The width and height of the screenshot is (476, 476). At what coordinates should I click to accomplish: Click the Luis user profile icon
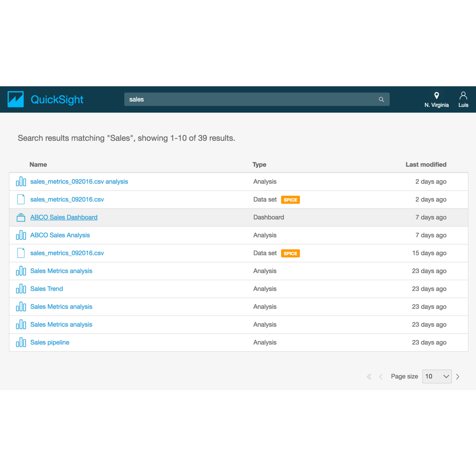coord(463,95)
